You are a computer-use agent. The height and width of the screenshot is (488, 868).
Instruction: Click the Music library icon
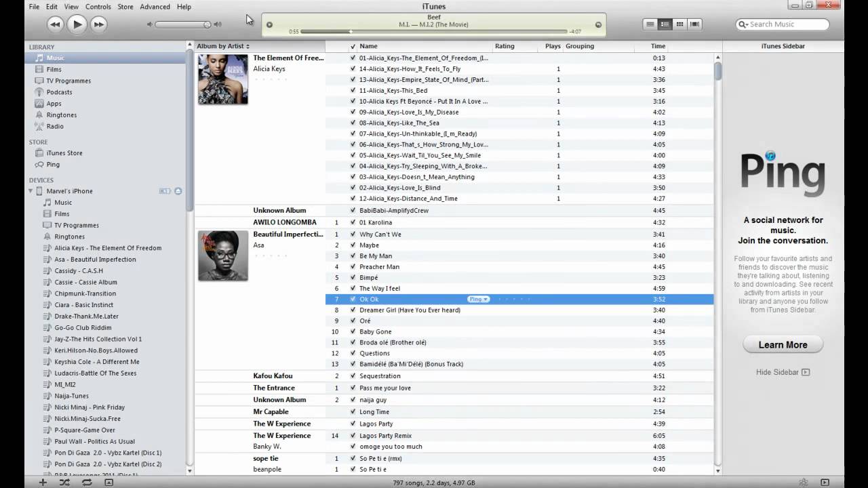pos(39,58)
